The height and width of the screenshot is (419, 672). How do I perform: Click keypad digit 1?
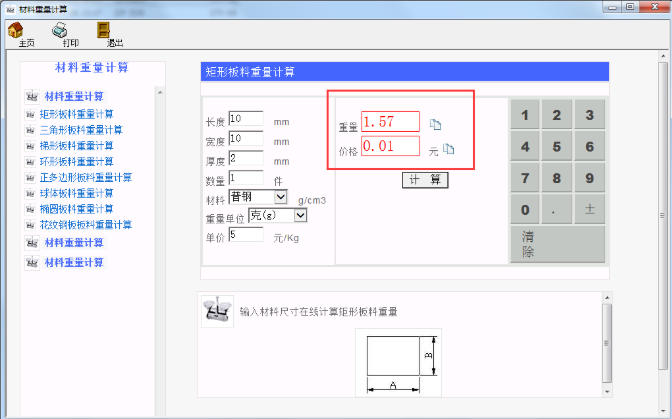525,115
